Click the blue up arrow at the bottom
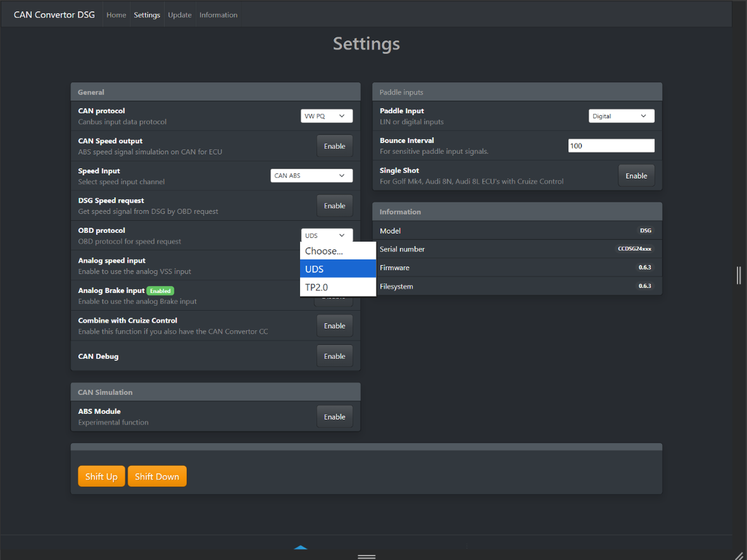This screenshot has height=560, width=747. 301,547
